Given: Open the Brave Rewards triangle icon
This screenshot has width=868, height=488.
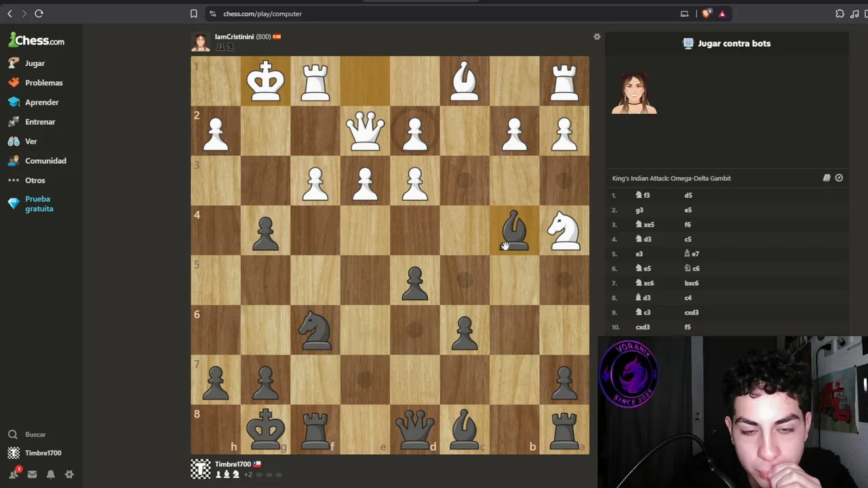Looking at the screenshot, I should point(722,14).
